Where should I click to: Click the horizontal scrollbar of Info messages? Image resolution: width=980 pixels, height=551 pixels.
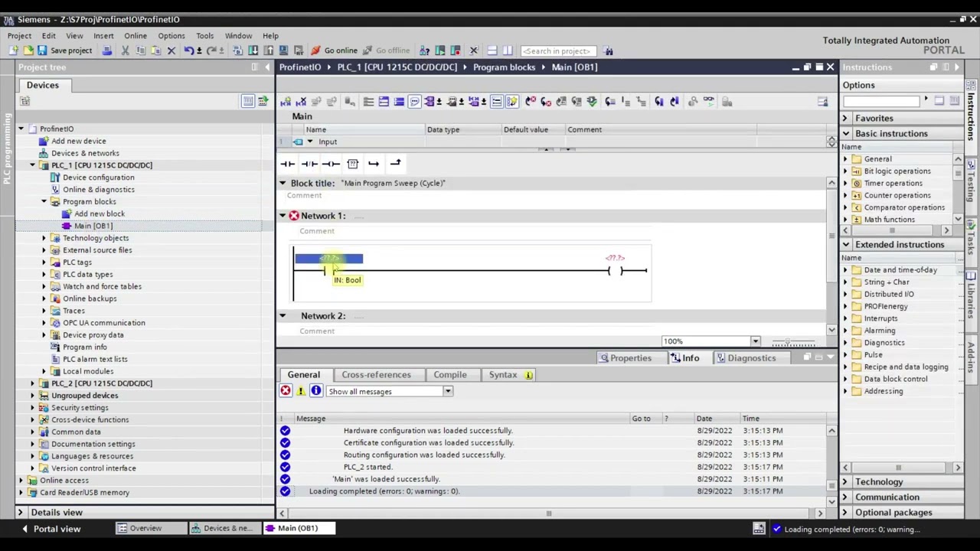[x=550, y=514]
